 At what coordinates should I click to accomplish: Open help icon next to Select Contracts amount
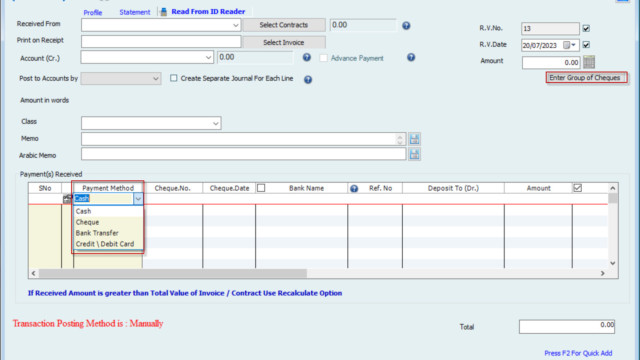coord(406,26)
